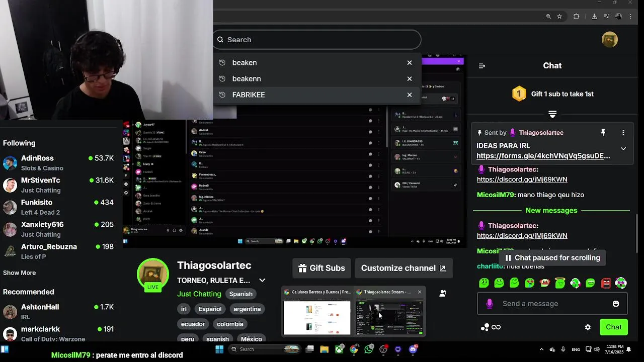Show hidden tray icons chevron
The image size is (644, 362).
[x=541, y=349]
